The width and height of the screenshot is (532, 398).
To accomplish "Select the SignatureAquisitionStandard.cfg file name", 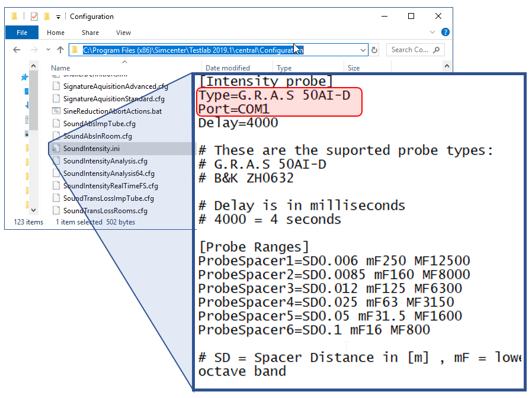I will click(114, 99).
